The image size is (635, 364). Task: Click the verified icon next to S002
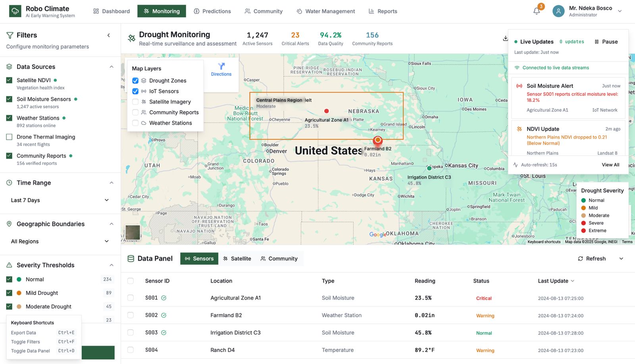(x=164, y=315)
